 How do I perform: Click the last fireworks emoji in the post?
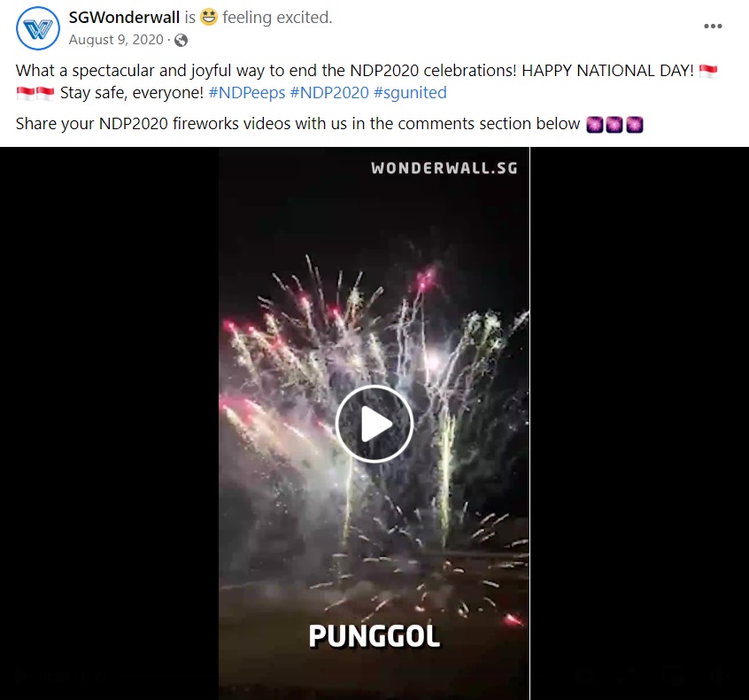click(635, 124)
